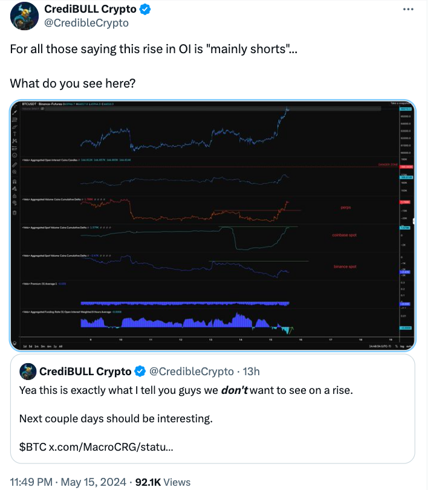Toggle magnet mode in chart toolbar

click(15, 182)
